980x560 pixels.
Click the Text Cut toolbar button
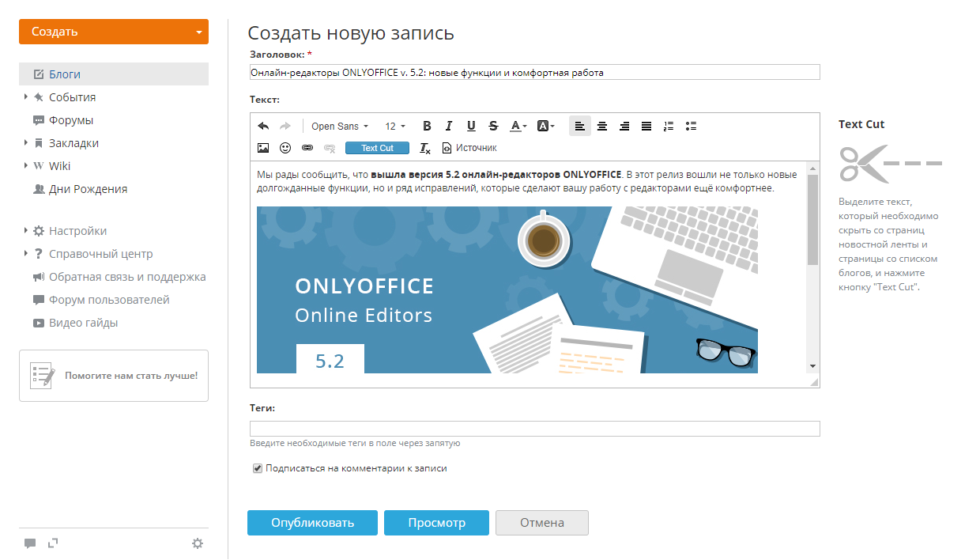click(x=377, y=148)
